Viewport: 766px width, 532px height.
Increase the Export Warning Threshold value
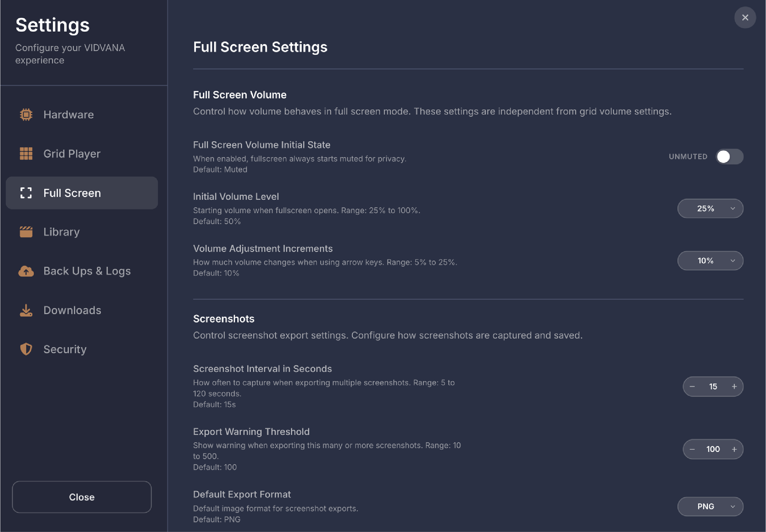[x=734, y=449]
